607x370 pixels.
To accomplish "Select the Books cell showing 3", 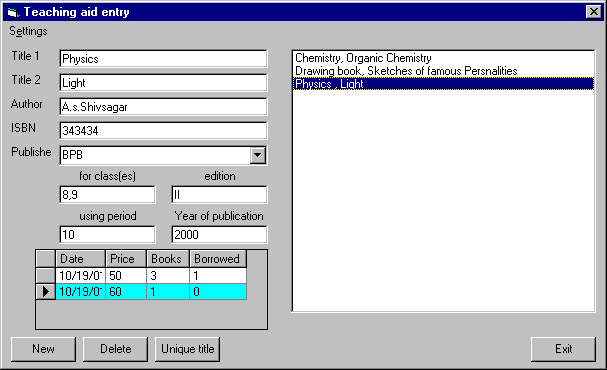I will (168, 276).
